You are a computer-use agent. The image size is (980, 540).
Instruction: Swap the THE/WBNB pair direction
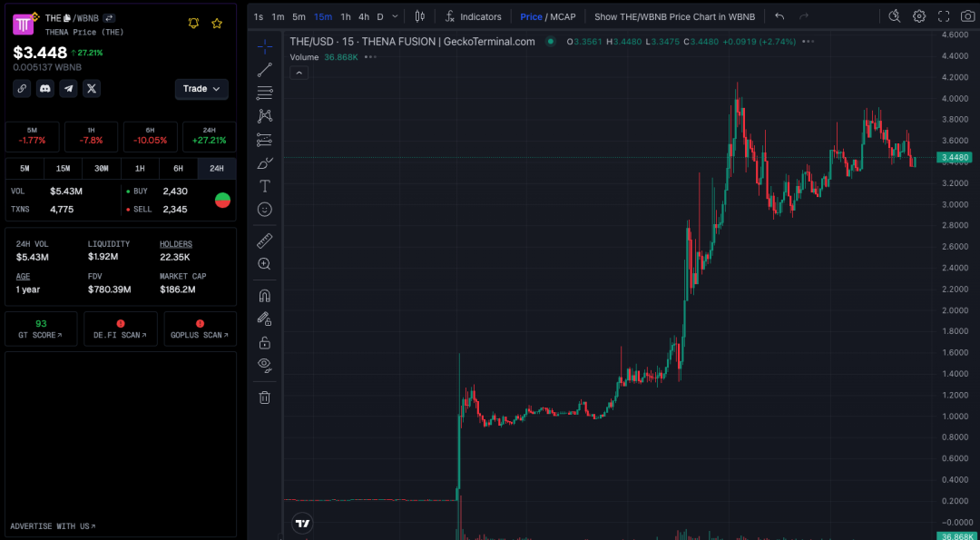109,17
